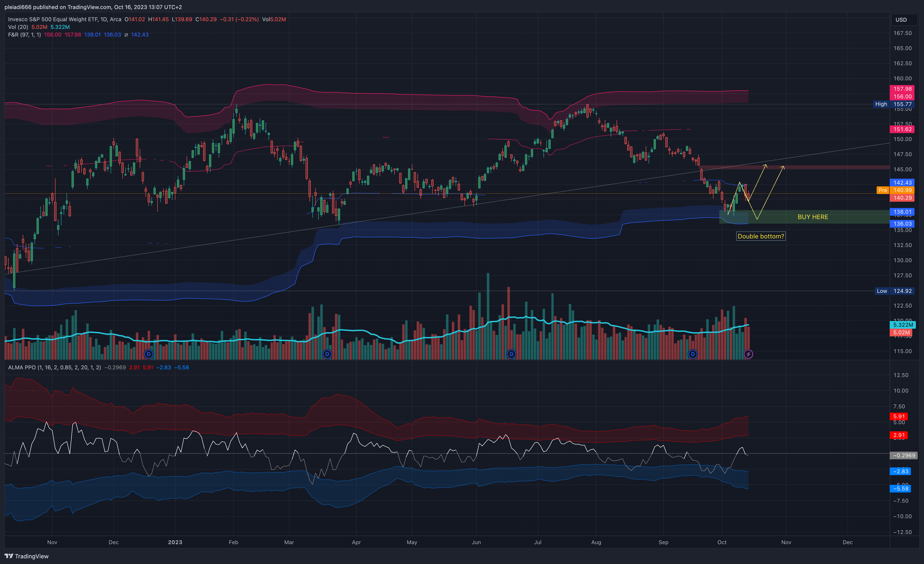This screenshot has height=564, width=924.
Task: Click the 5.02M red volume axis label
Action: [x=901, y=333]
